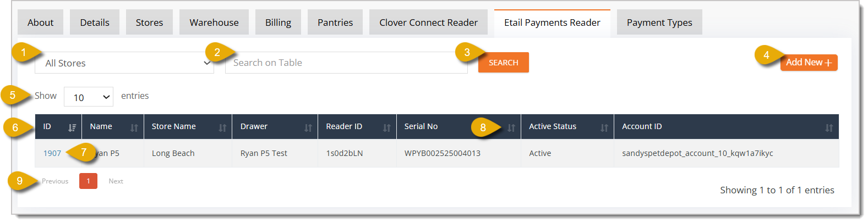The width and height of the screenshot is (868, 223).
Task: Click sort icon in Drawer column
Action: (308, 127)
